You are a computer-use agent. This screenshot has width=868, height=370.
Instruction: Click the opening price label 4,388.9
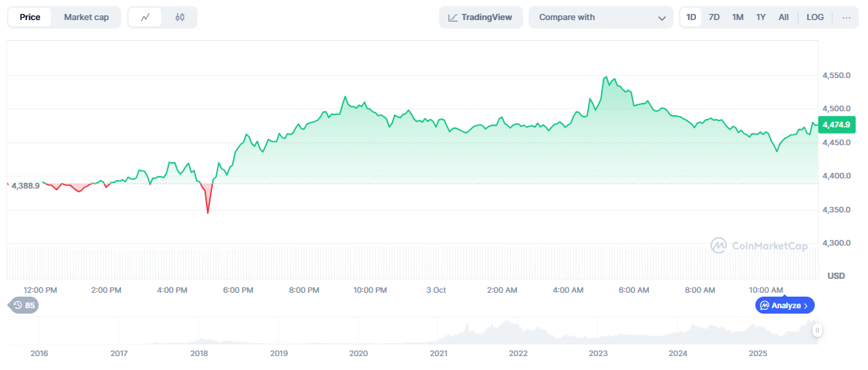pos(25,185)
